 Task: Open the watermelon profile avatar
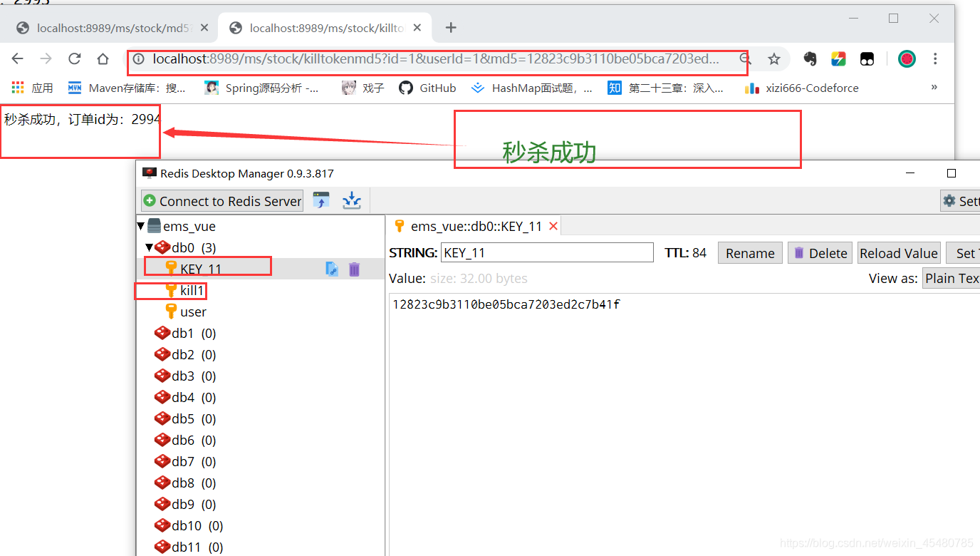tap(907, 59)
